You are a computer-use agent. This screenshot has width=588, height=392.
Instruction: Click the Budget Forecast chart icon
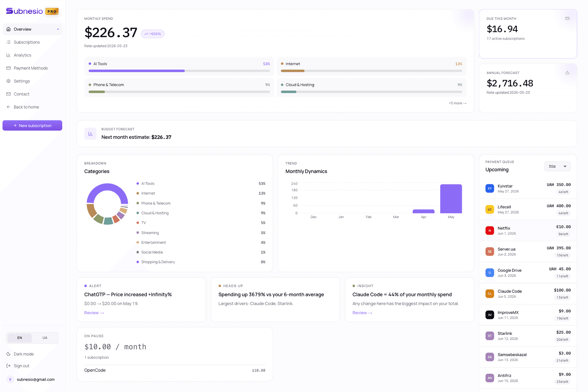pos(90,134)
